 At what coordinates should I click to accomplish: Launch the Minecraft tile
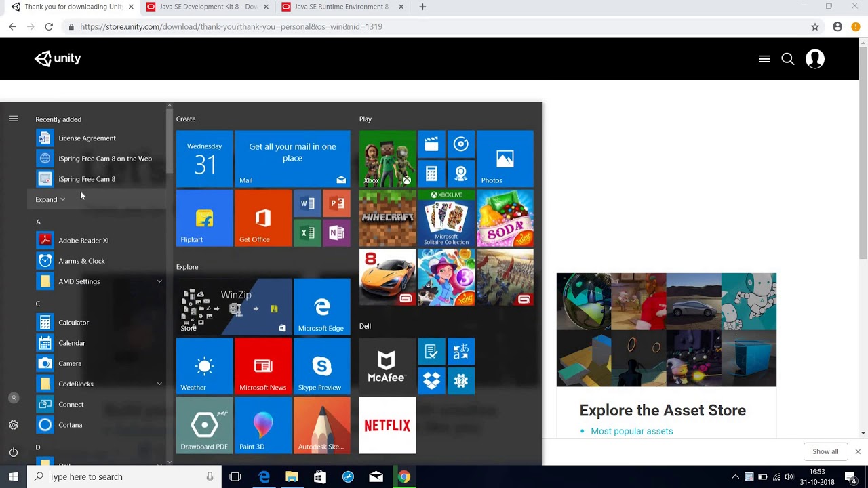point(387,218)
